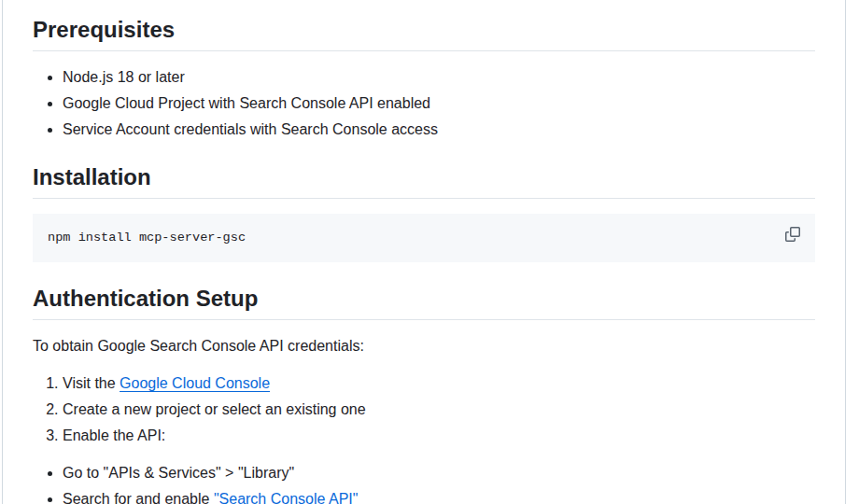Viewport: 859px width, 504px height.
Task: Click "To obtain Google Search Console API credentials"
Action: tap(198, 345)
